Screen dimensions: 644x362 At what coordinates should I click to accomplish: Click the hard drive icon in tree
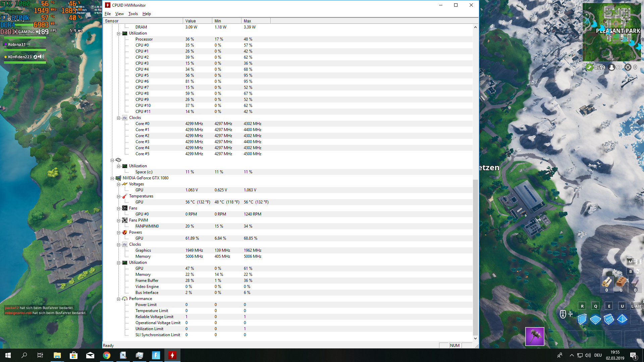pyautogui.click(x=118, y=160)
